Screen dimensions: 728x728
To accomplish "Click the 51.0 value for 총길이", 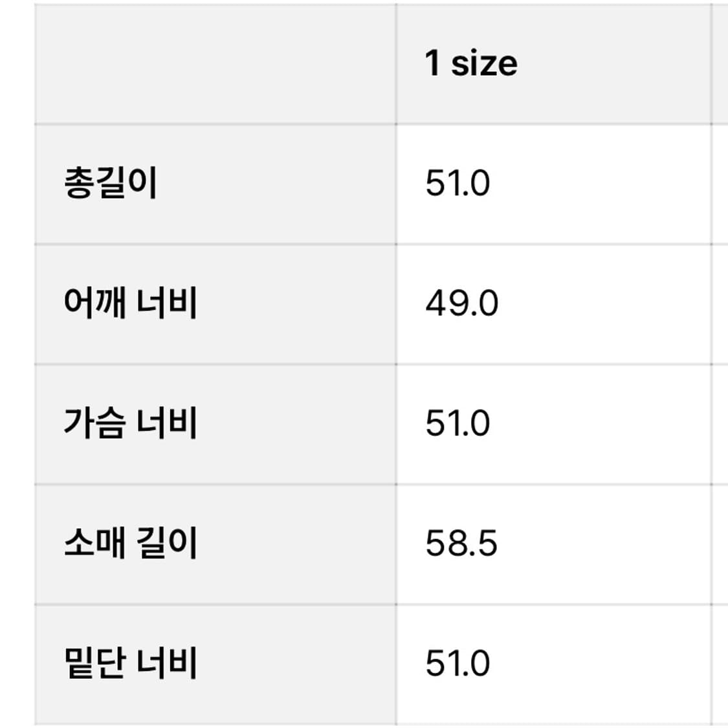I will [x=458, y=183].
